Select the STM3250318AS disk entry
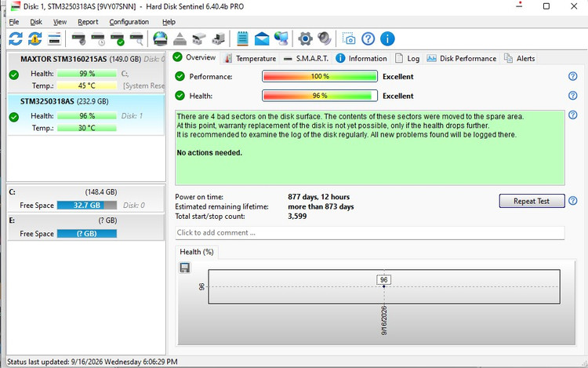588x368 pixels. [86, 115]
